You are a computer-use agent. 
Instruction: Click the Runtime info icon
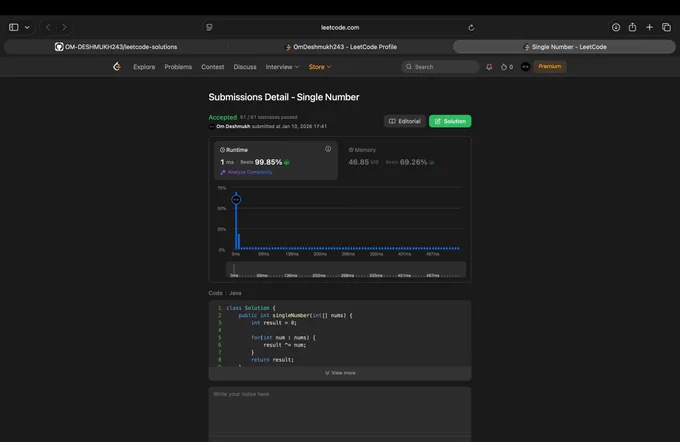(x=328, y=149)
